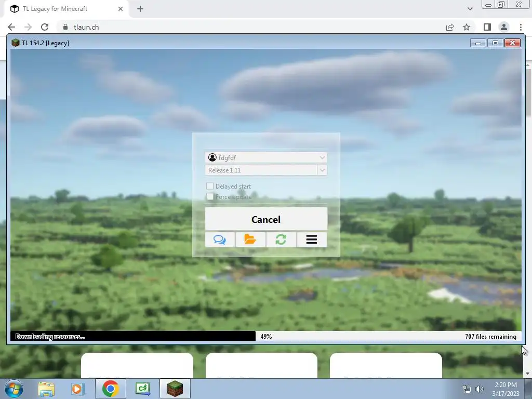Open the Windows Start orb
Screen dimensions: 532x399
click(14, 389)
